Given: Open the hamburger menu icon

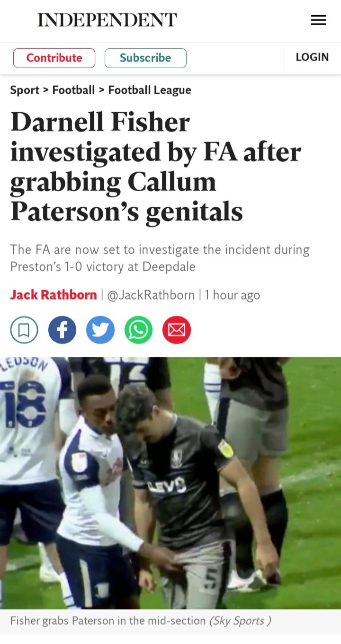Looking at the screenshot, I should tap(318, 20).
